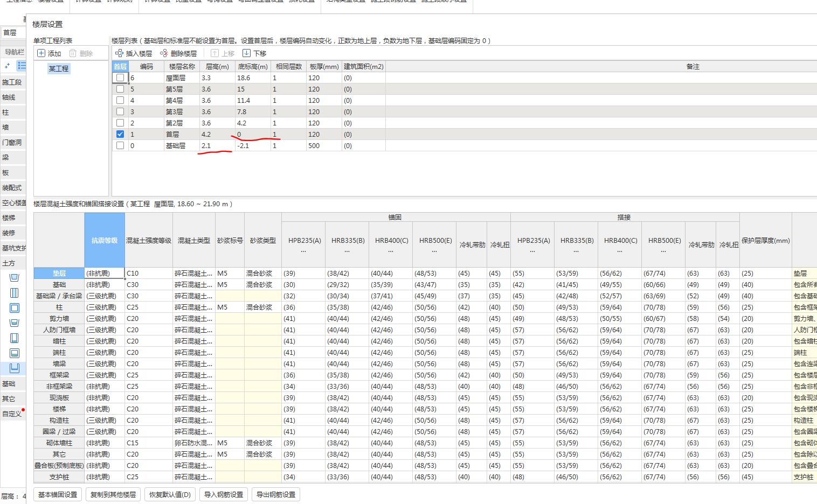The width and height of the screenshot is (817, 504).
Task: Check the checkbox for 屋面层 row
Action: point(120,78)
